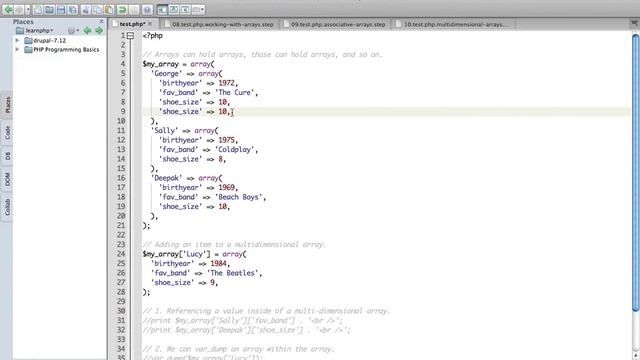Open Help from the toolbar icon
This screenshot has height=360, width=640.
[147, 9]
